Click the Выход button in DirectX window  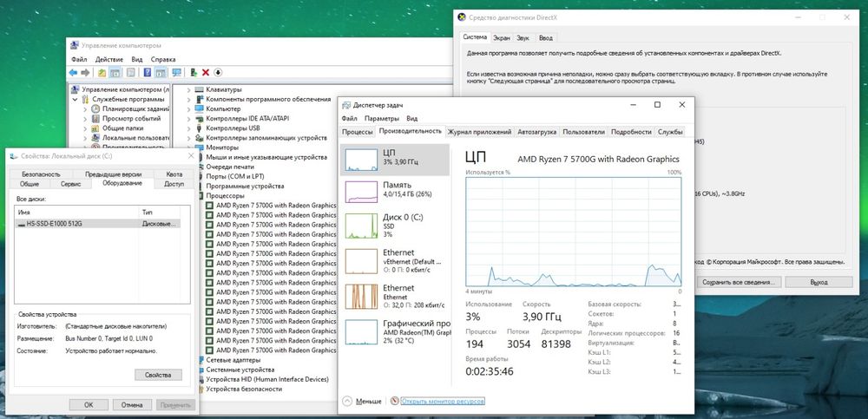click(819, 282)
